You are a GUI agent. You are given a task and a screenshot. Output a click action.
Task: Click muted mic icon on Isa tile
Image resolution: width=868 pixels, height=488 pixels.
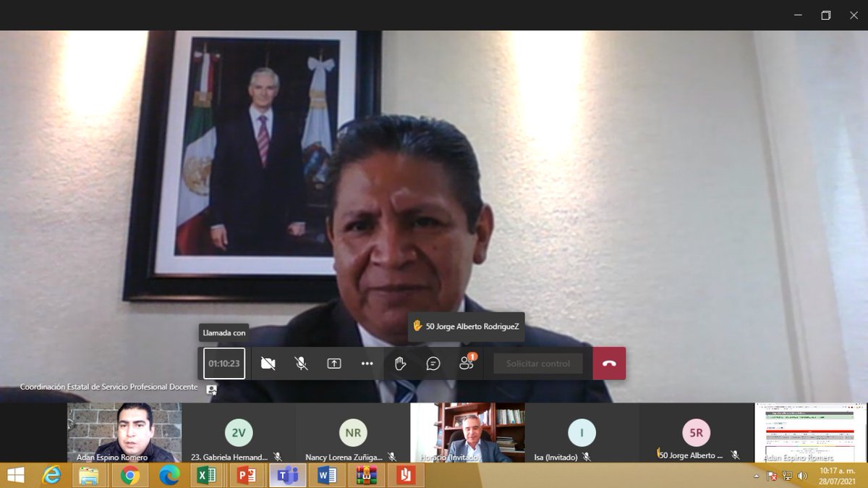click(587, 457)
